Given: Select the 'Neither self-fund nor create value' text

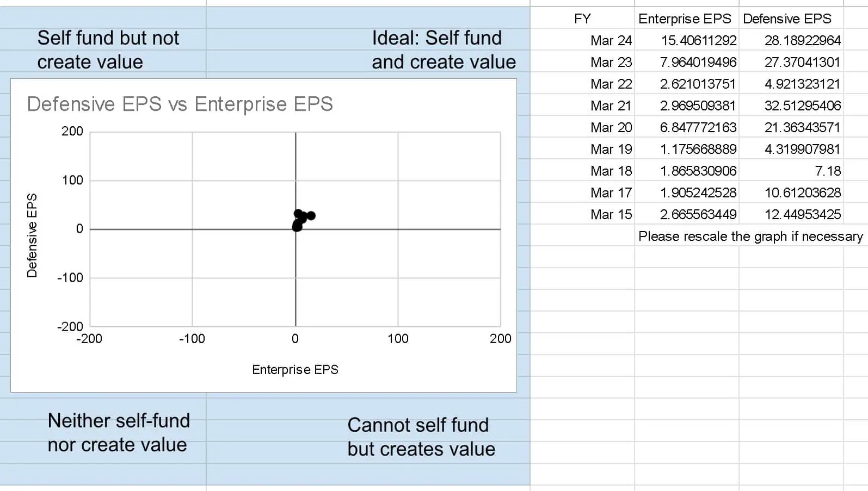Looking at the screenshot, I should pos(119,433).
